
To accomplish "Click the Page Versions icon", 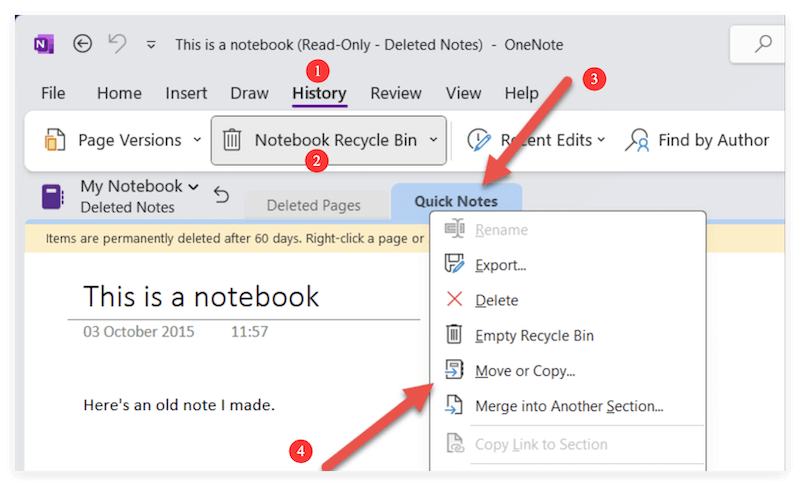I will (55, 140).
